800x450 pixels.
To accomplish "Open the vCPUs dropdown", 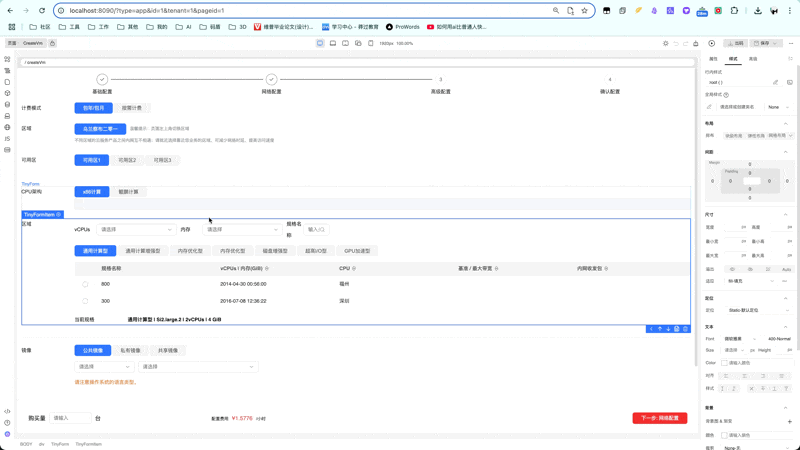I will (x=136, y=230).
